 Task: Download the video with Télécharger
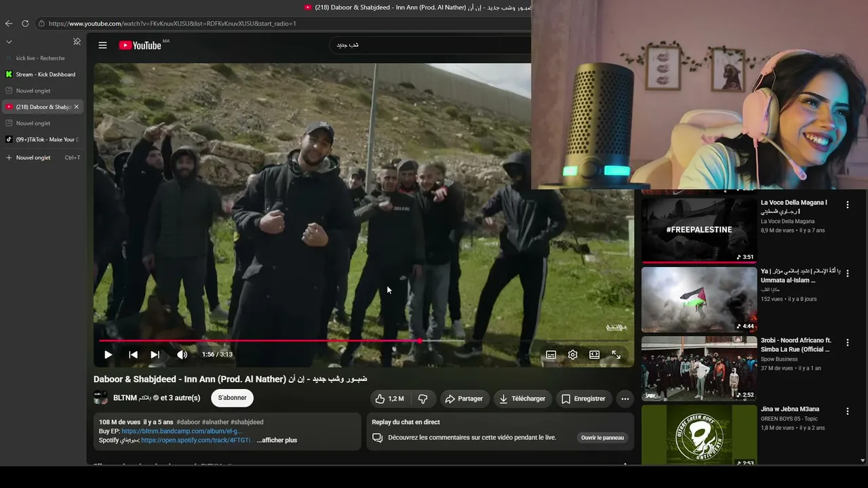[523, 399]
